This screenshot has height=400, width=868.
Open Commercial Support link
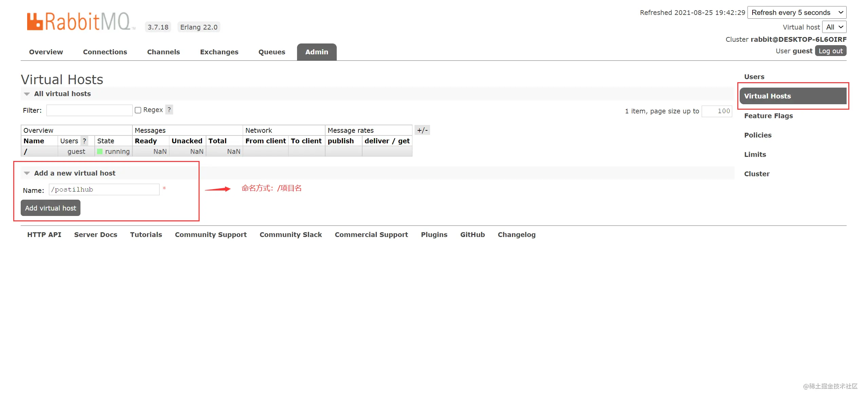pos(371,235)
